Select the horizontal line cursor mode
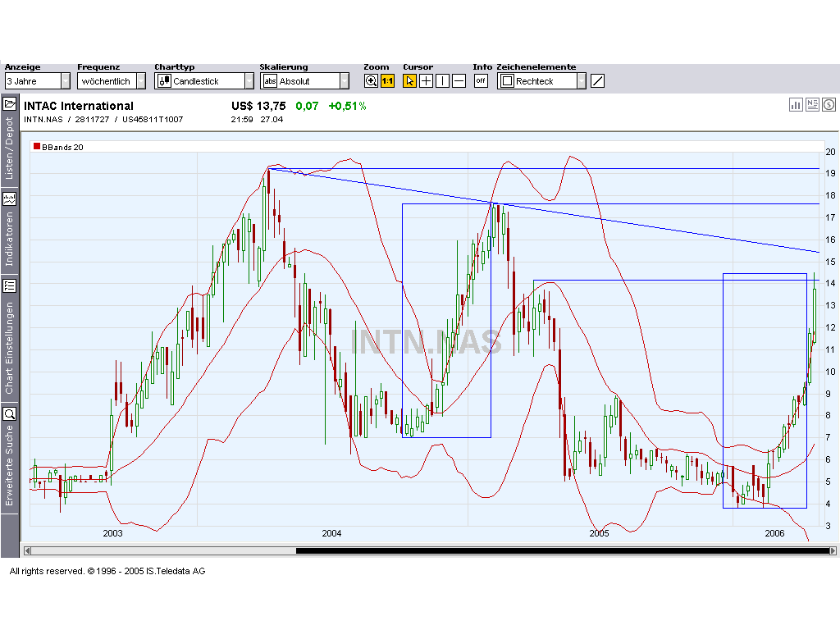This screenshot has height=630, width=840. (459, 81)
